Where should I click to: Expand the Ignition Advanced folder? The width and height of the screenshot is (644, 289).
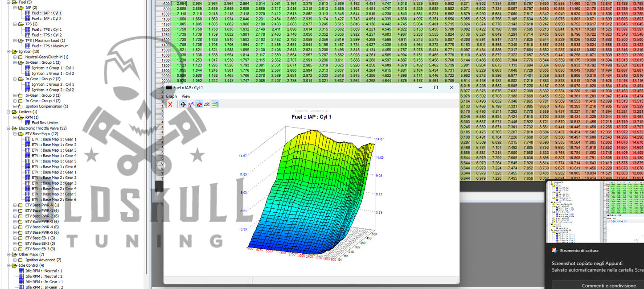click(x=15, y=260)
